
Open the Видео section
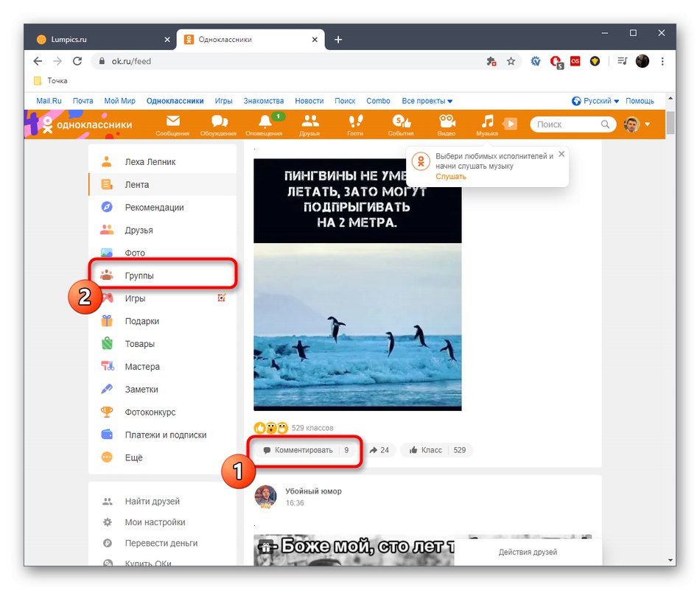[447, 124]
